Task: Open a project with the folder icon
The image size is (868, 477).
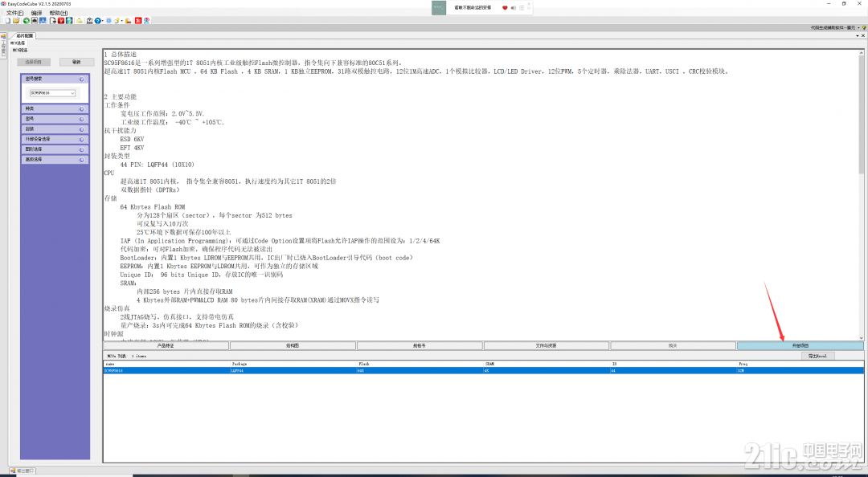Action: click(17, 21)
